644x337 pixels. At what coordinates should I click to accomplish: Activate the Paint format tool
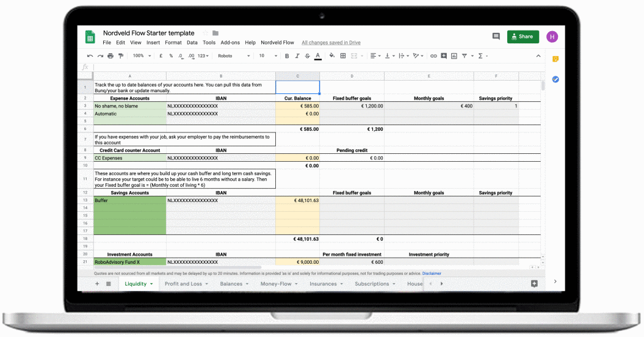tap(121, 56)
